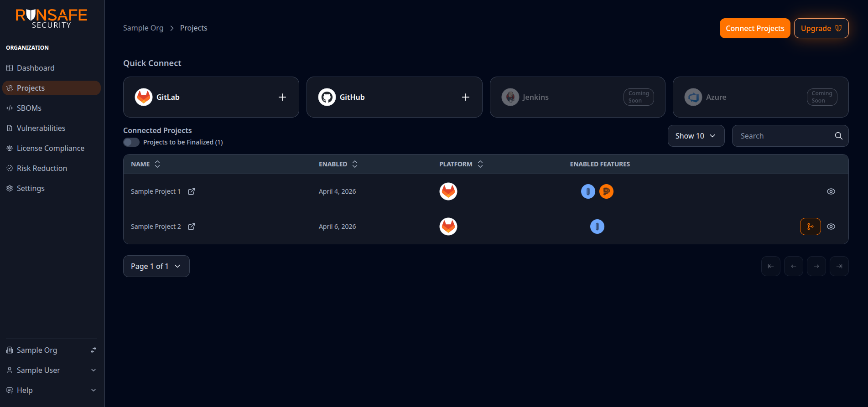This screenshot has height=407, width=868.
Task: Click the Enabled Features column header
Action: (x=600, y=164)
